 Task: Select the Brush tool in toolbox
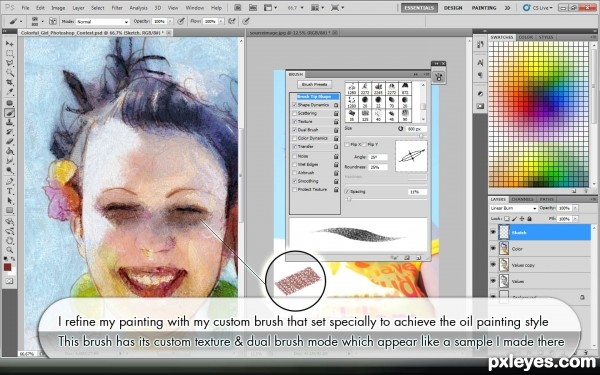coord(10,113)
